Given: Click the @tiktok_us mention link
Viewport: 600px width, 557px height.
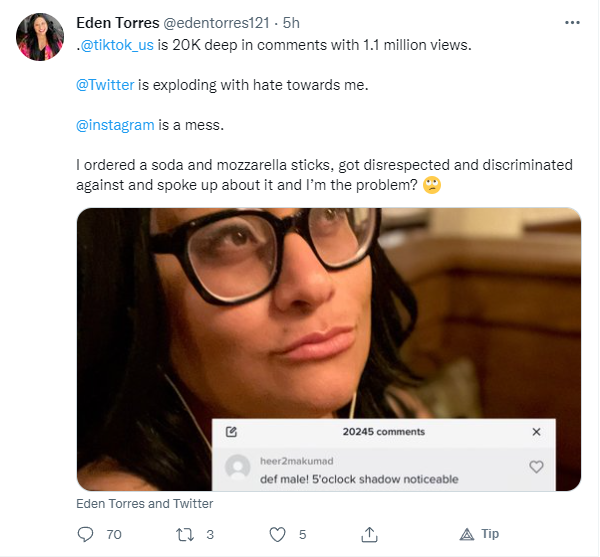Looking at the screenshot, I should point(117,45).
